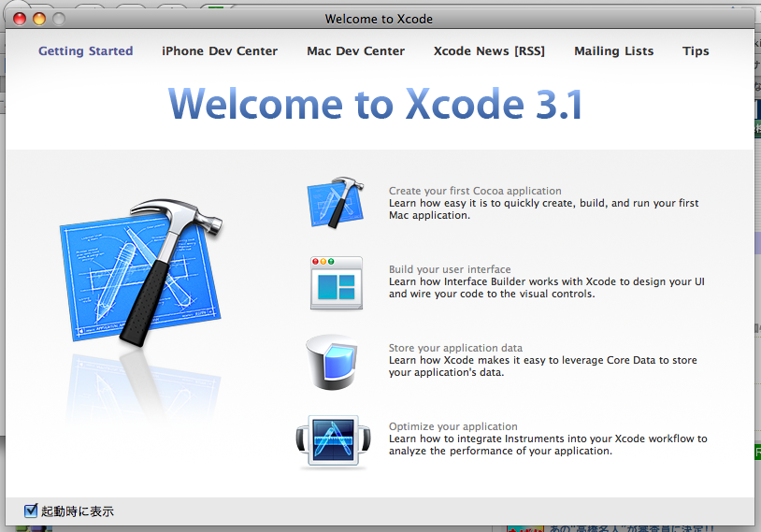Minimize the Welcome to Xcode window
The image size is (761, 532).
pos(39,19)
